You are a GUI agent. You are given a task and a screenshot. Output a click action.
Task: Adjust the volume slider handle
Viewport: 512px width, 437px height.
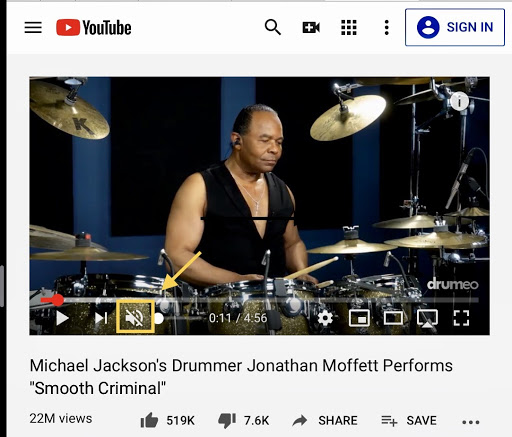[x=159, y=318]
